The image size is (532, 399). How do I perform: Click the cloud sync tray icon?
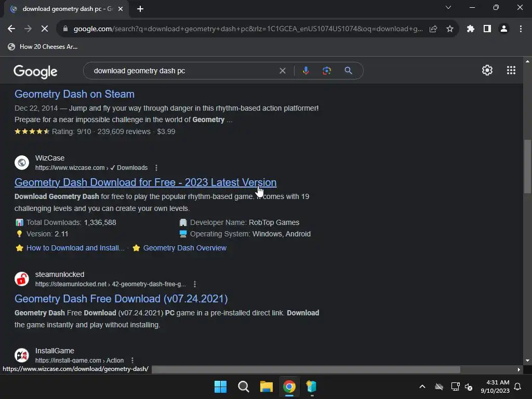coord(439,387)
